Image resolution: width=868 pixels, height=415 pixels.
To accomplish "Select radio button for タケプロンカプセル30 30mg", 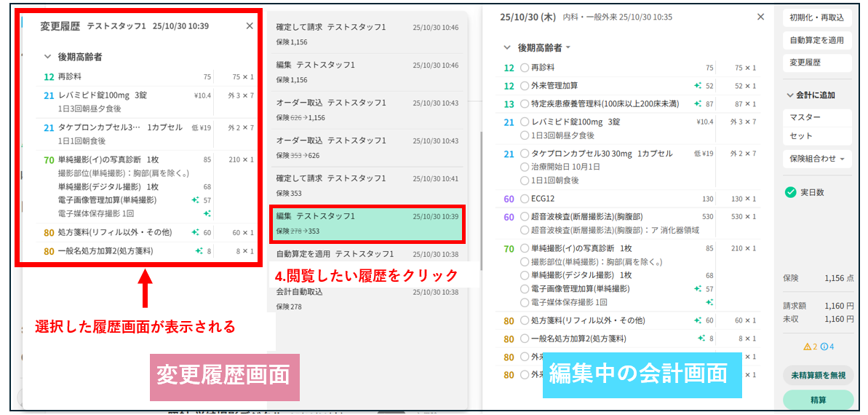I will pos(525,154).
